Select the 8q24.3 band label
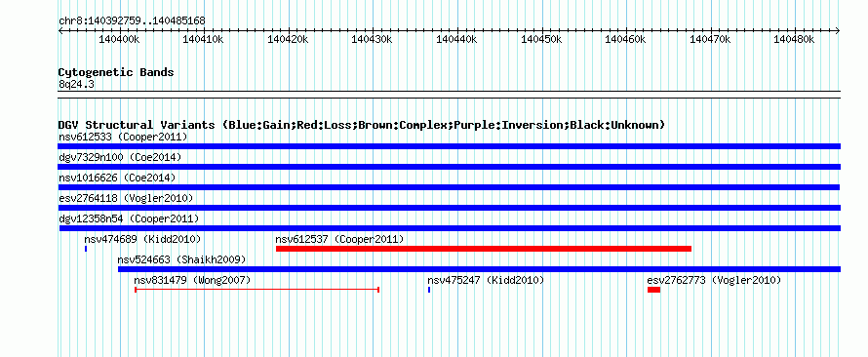The width and height of the screenshot is (868, 357). [x=76, y=84]
